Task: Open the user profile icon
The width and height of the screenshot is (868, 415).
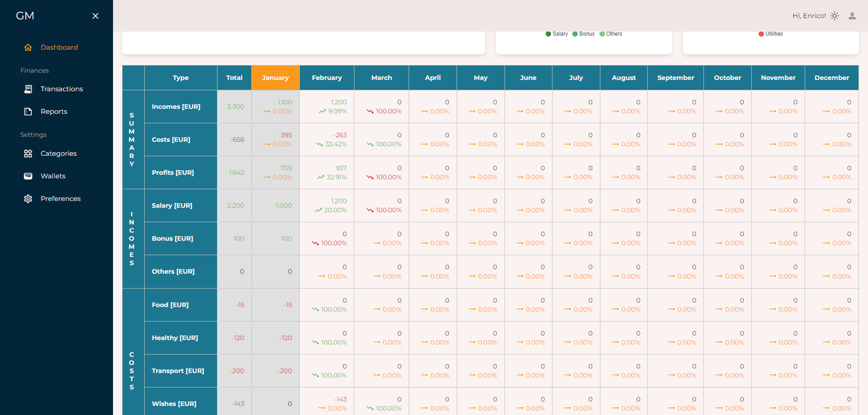Action: [x=852, y=16]
